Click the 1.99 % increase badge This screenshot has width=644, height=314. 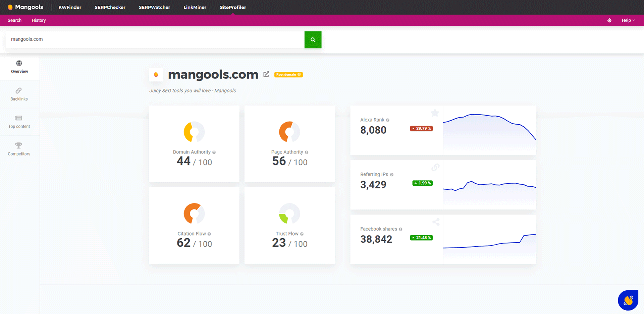tap(423, 183)
